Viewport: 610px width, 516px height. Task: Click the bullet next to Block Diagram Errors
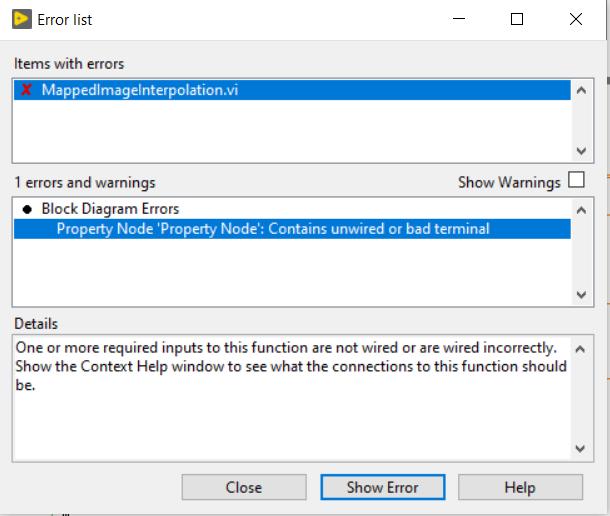(x=26, y=209)
